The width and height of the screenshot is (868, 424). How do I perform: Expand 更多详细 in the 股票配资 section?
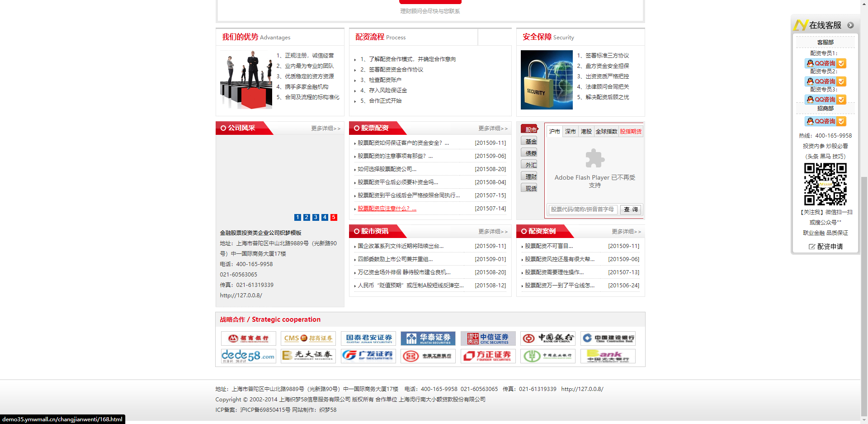(x=493, y=129)
